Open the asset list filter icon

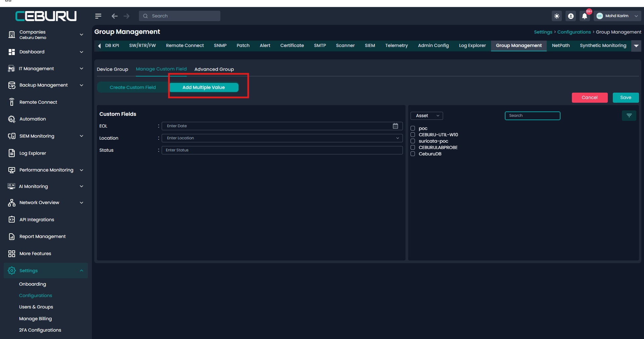tap(629, 116)
